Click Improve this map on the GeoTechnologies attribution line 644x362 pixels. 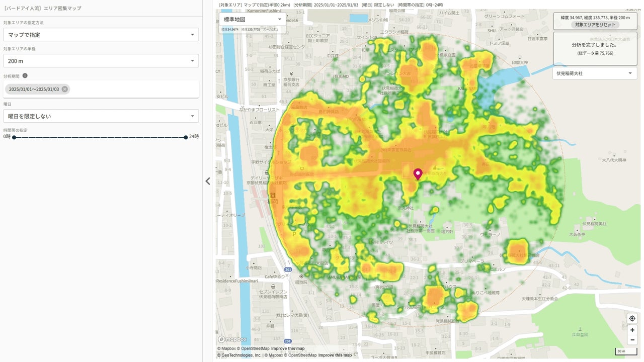(335, 355)
